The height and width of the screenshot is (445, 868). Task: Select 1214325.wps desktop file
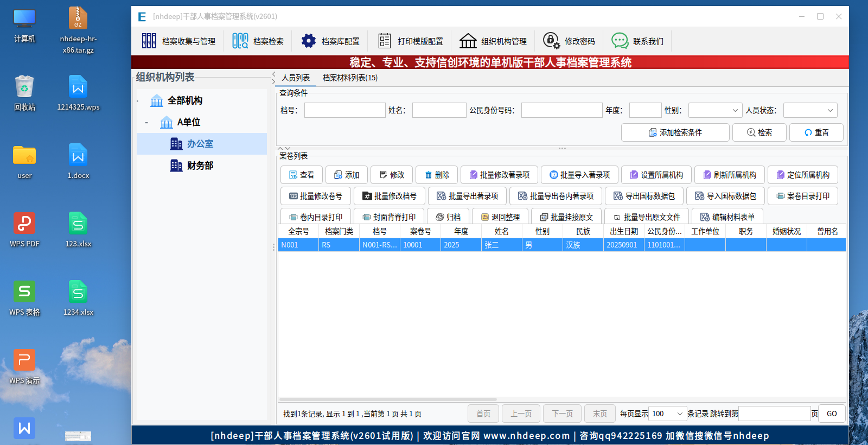(78, 93)
